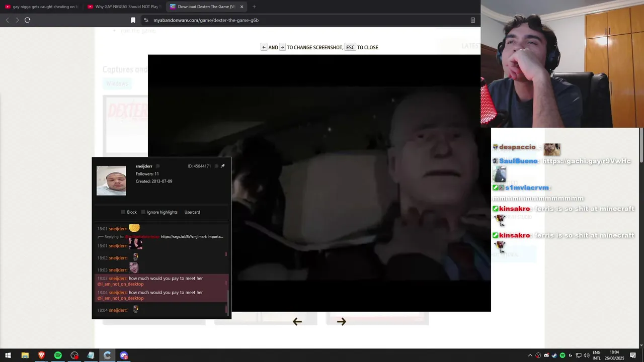Screen dimensions: 644x362
Task: Open the ENG INTL language switcher
Action: tap(597, 355)
